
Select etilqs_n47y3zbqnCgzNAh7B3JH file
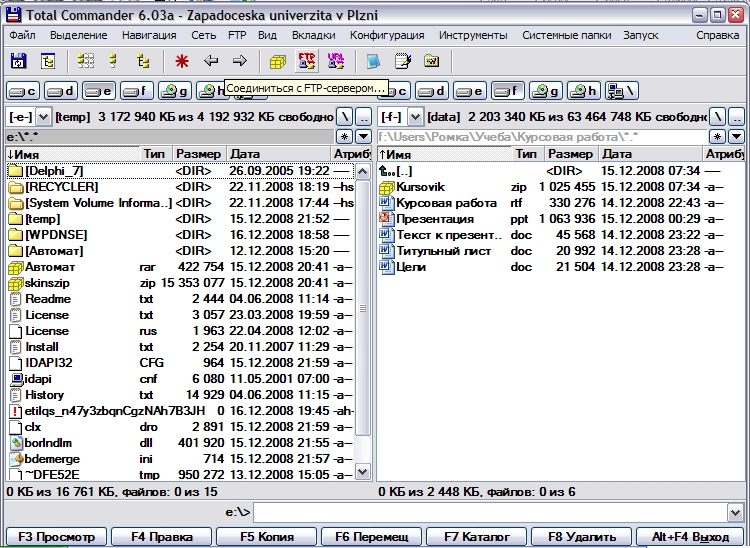tap(181, 411)
